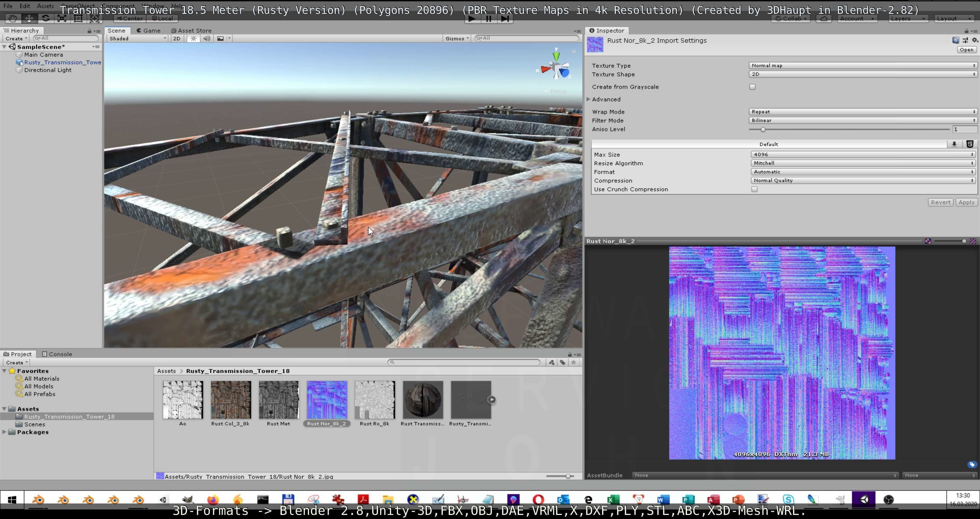Toggle scene audio speaker icon
The image size is (980, 519).
(207, 38)
